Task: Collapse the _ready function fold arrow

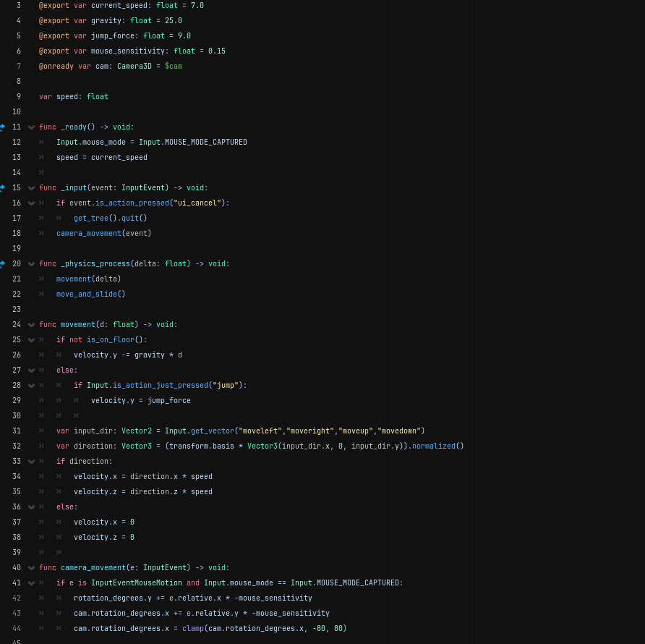Action: coord(31,127)
